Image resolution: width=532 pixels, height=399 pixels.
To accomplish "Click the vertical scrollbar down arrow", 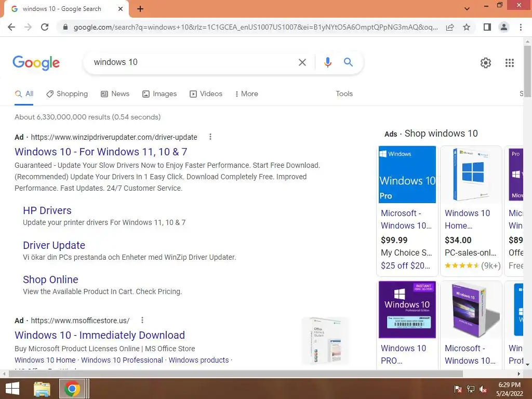I will coord(527,365).
